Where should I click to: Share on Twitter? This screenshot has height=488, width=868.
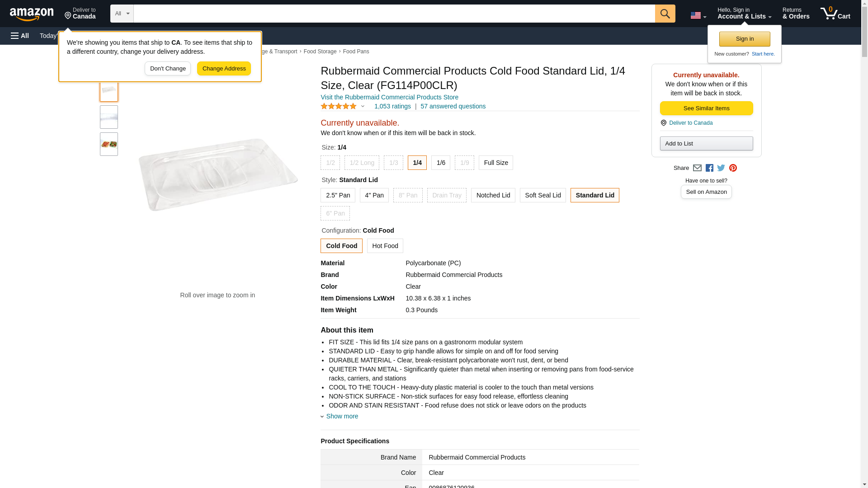pyautogui.click(x=721, y=168)
